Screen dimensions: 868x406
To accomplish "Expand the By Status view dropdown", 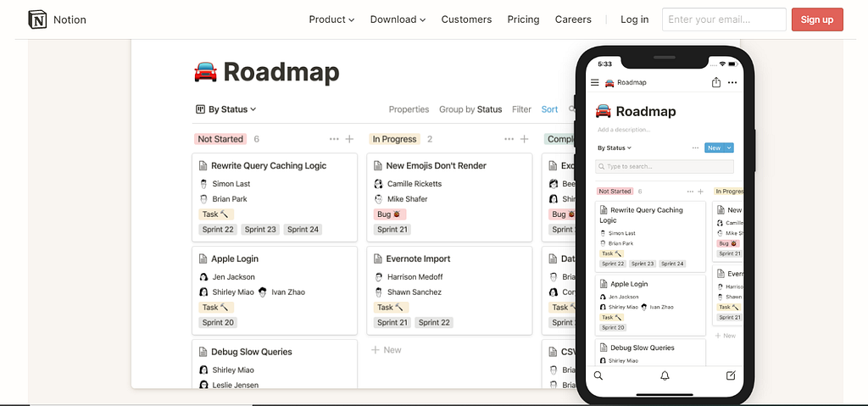I will [x=232, y=109].
